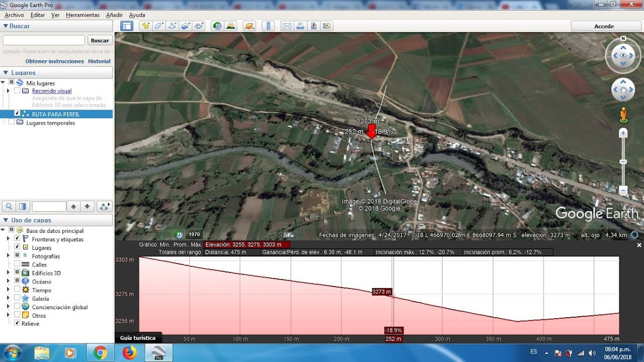Expand the Recorrido visual folder
The width and height of the screenshot is (644, 362).
[8, 91]
